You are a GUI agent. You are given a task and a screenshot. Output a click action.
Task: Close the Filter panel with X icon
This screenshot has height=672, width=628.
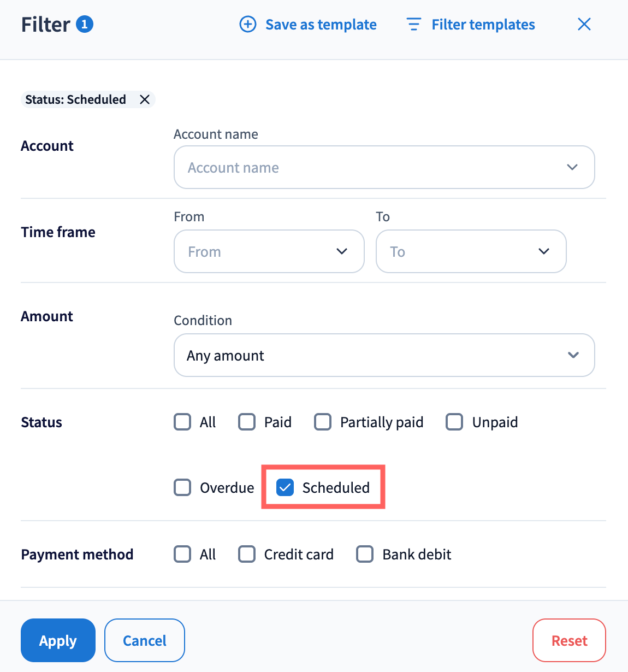tap(584, 25)
